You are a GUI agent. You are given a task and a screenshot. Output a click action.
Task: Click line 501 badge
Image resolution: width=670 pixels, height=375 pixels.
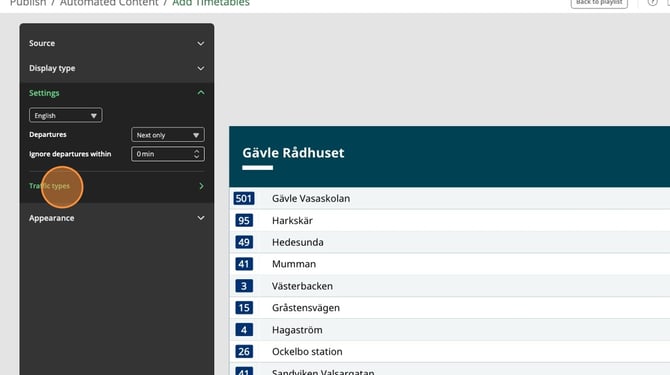point(244,199)
